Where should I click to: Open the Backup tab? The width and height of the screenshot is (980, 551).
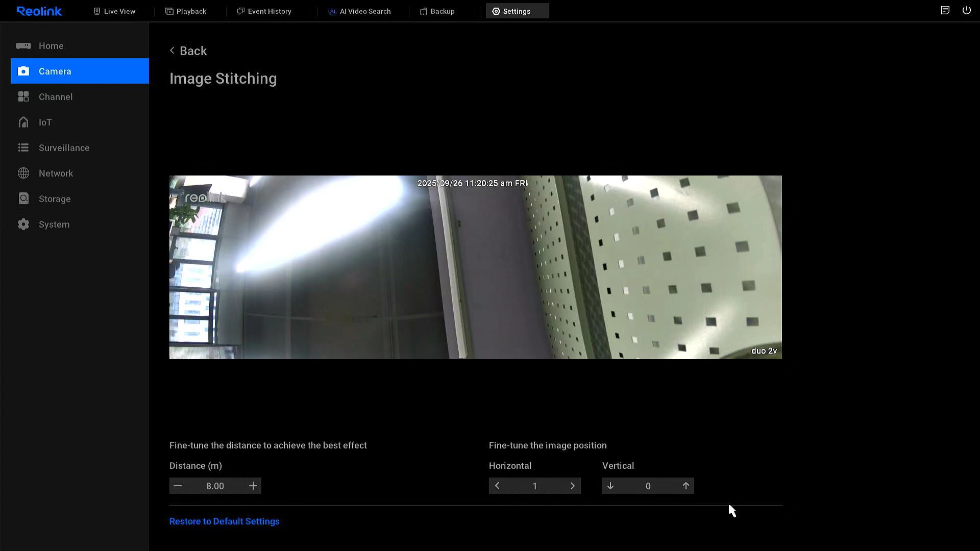pyautogui.click(x=437, y=11)
